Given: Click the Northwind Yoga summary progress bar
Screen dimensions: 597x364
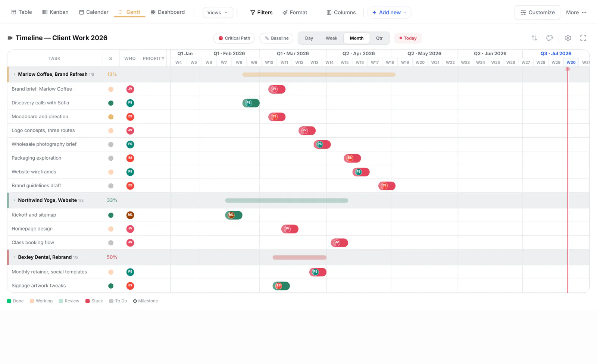Looking at the screenshot, I should tap(287, 201).
